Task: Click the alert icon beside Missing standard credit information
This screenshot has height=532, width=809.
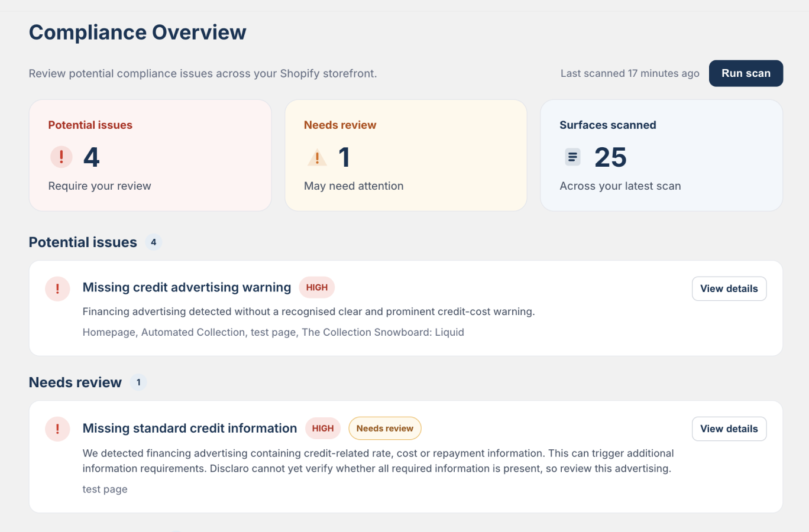Action: pyautogui.click(x=57, y=429)
